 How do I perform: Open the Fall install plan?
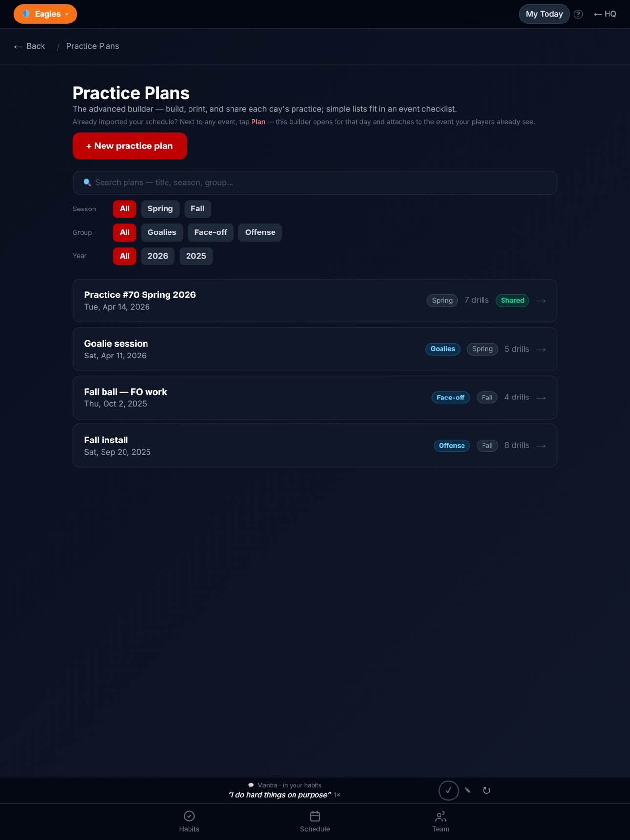coord(315,446)
